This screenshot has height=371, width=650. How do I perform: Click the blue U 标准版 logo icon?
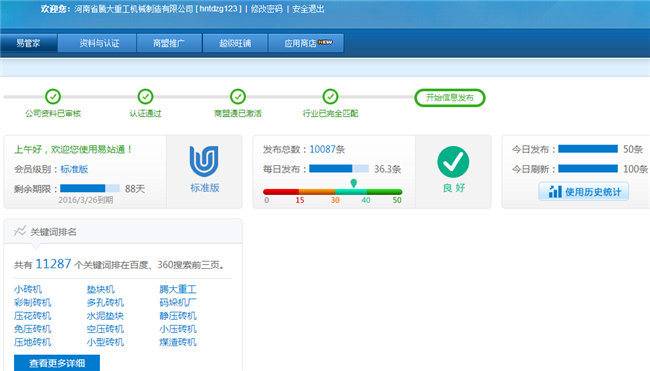click(x=204, y=161)
